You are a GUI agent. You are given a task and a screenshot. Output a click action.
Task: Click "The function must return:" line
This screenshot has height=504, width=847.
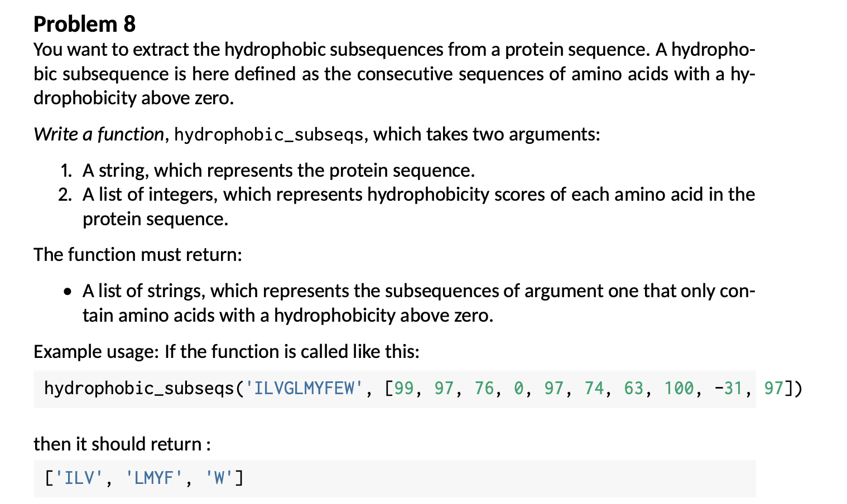pos(138,255)
